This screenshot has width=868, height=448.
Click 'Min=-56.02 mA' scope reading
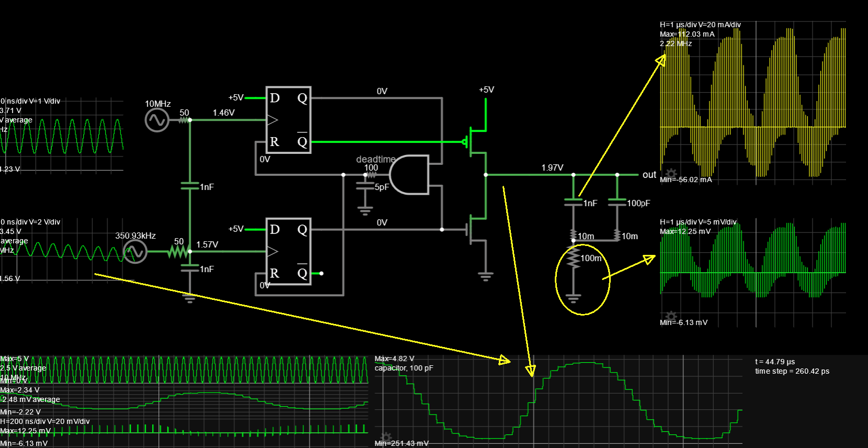(x=686, y=180)
